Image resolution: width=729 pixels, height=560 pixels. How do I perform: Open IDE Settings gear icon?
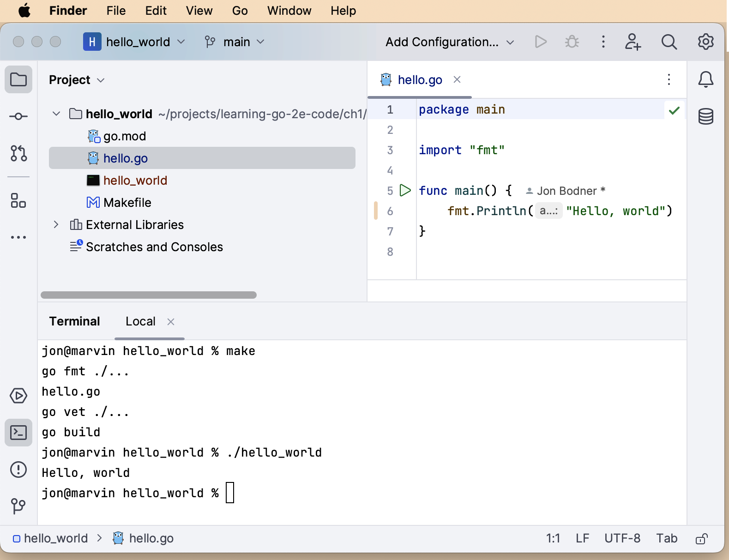705,42
